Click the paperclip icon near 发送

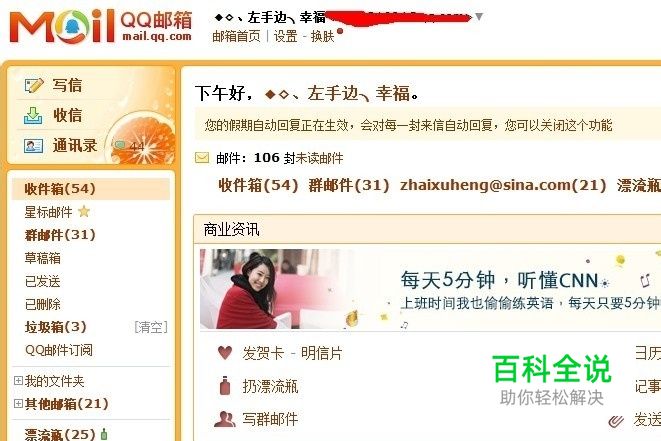(x=616, y=421)
